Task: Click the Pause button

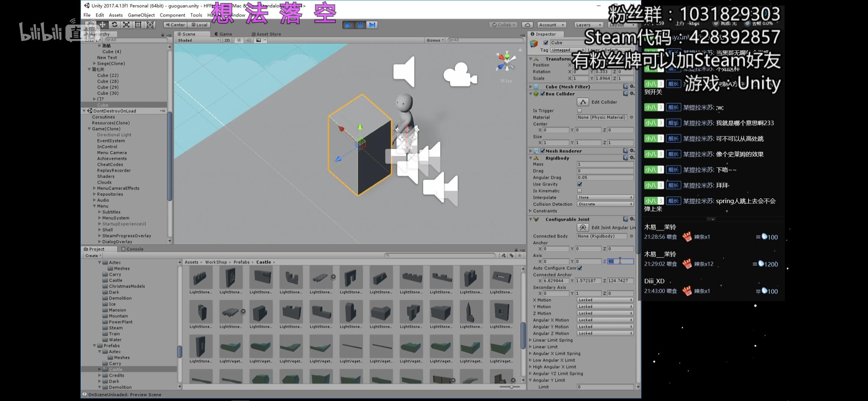Action: 360,25
